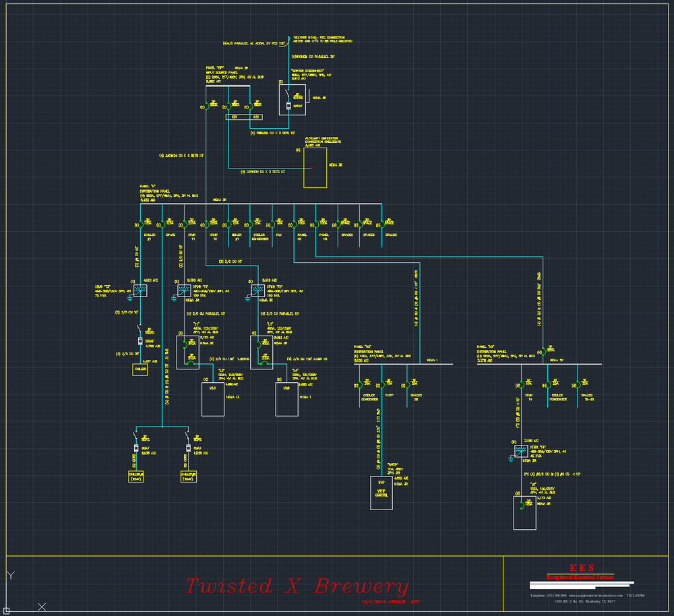Select the L3 panel enclosure box
The height and width of the screenshot is (616, 674).
tap(262, 352)
